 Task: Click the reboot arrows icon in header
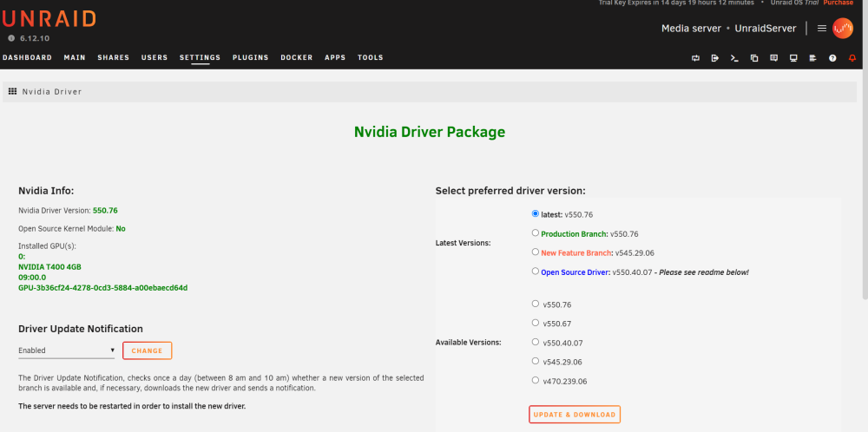[x=695, y=58]
